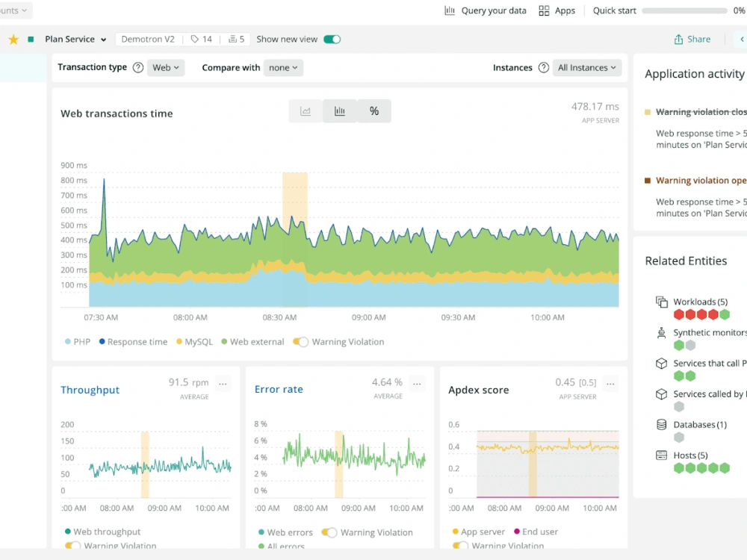
Task: Open the Apps grid icon
Action: (x=544, y=10)
